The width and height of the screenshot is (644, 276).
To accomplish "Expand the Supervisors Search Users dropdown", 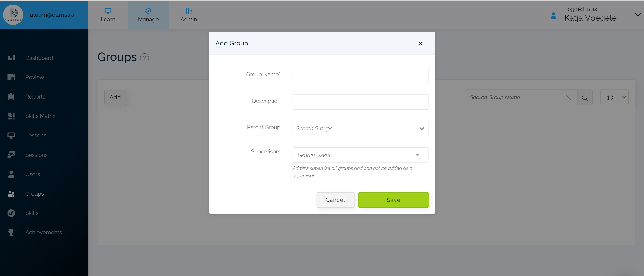I will click(417, 155).
